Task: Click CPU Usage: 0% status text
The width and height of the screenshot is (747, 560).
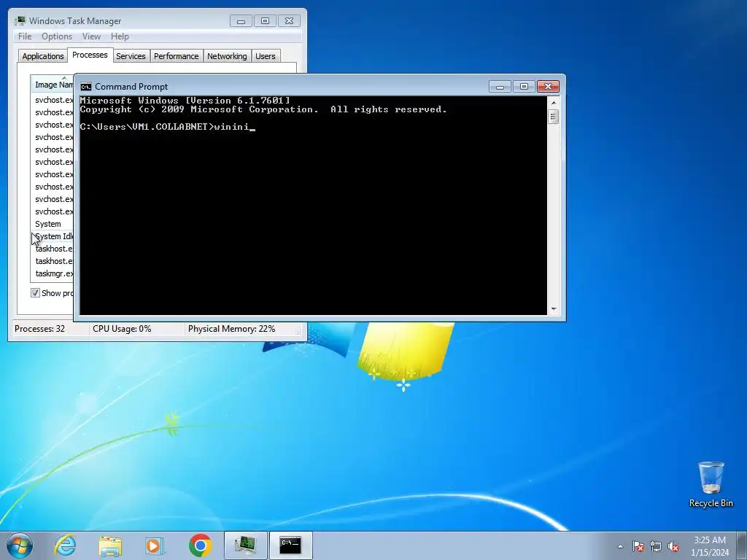Action: [x=122, y=329]
